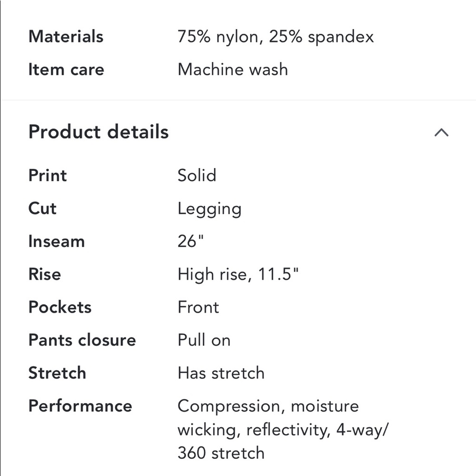
Task: Click the Pants closure label
Action: [82, 340]
